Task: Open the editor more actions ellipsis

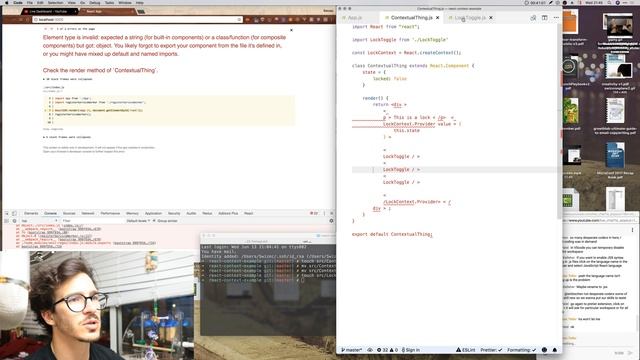Action: (556, 18)
